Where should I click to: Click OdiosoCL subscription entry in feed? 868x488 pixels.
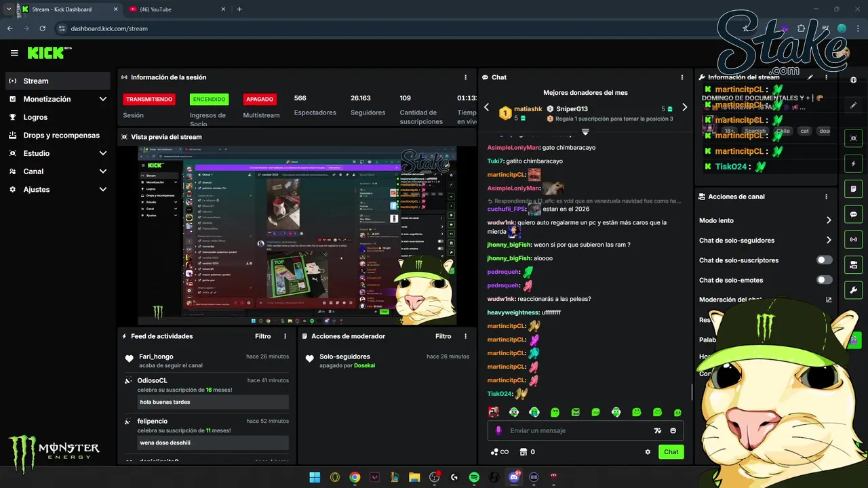pos(207,392)
